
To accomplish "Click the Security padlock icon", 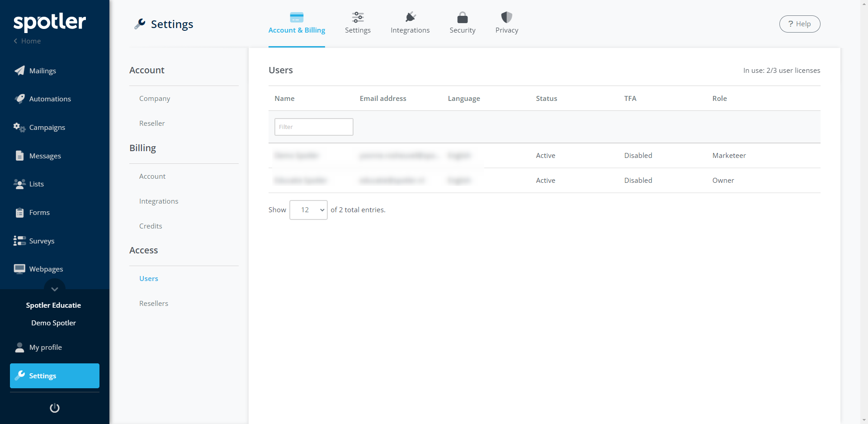I will point(462,17).
